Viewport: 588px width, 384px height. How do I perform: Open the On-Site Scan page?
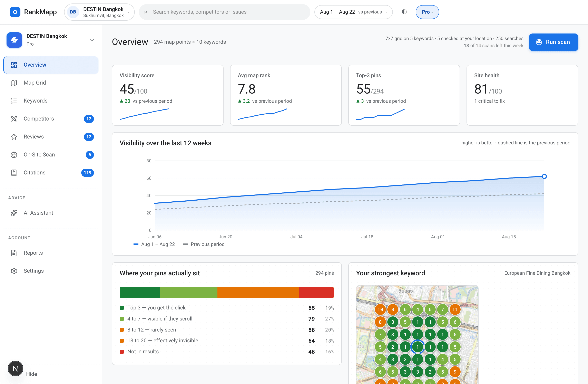(x=51, y=155)
